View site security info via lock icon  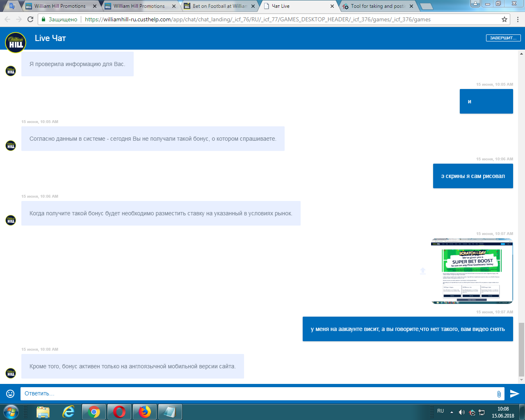point(43,19)
